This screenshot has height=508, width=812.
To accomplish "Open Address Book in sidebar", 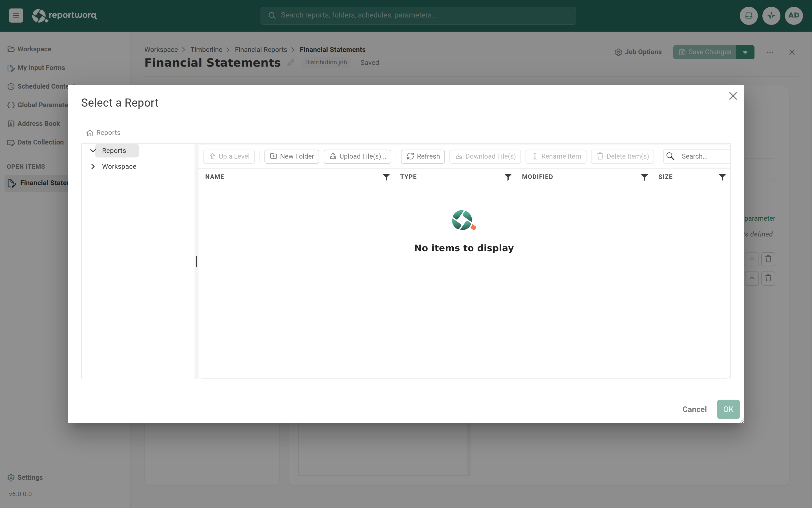I will click(34, 124).
